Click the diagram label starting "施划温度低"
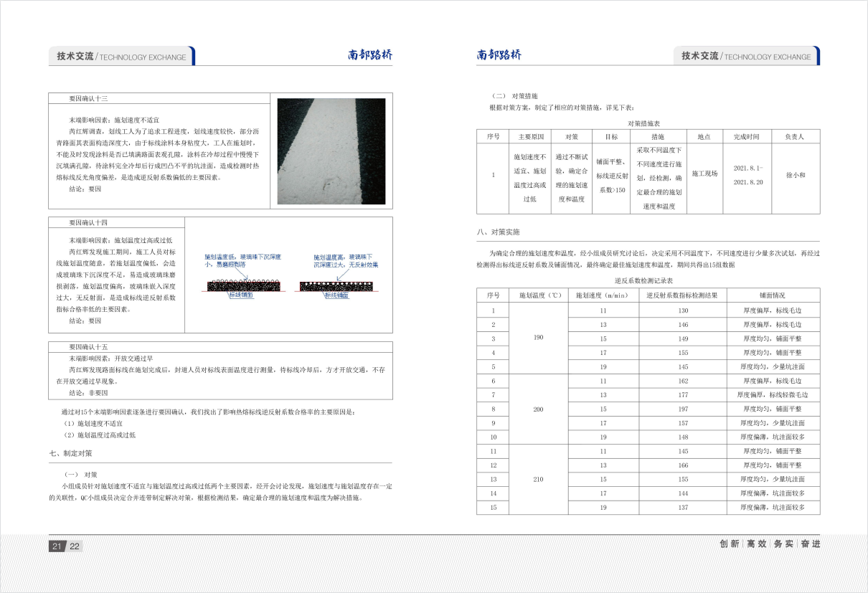Viewport: 868px width, 593px height. point(242,260)
